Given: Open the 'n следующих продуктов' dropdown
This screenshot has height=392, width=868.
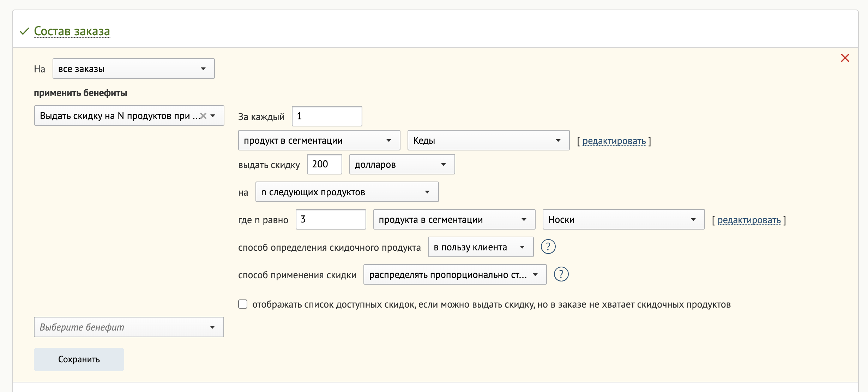Looking at the screenshot, I should (347, 192).
